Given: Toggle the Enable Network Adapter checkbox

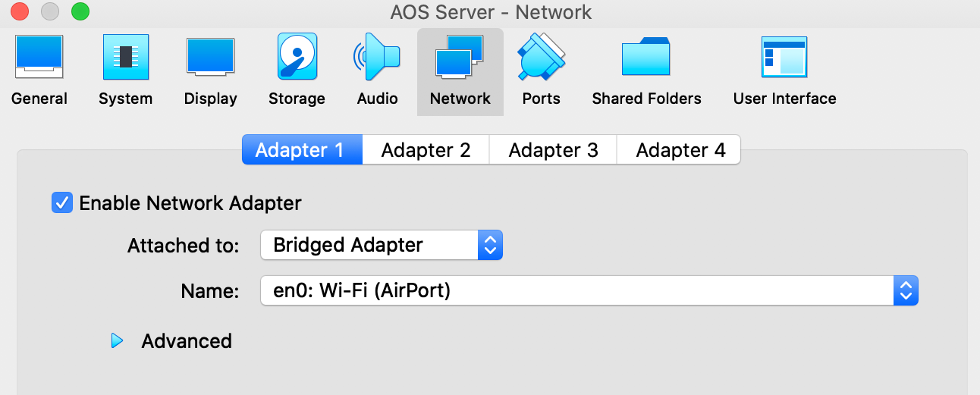Looking at the screenshot, I should (x=61, y=203).
